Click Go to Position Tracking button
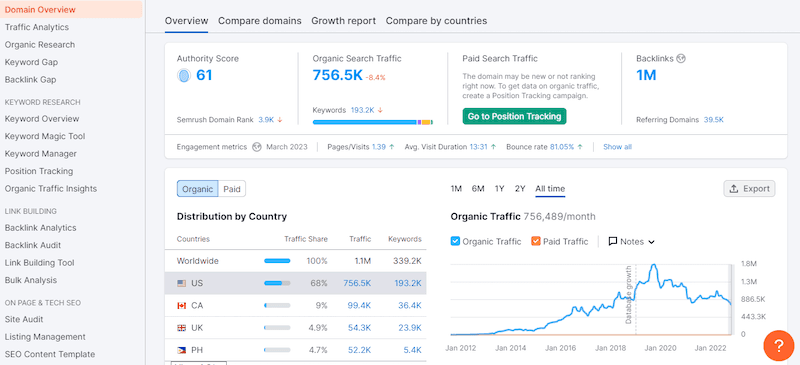800x365 pixels. pyautogui.click(x=514, y=116)
